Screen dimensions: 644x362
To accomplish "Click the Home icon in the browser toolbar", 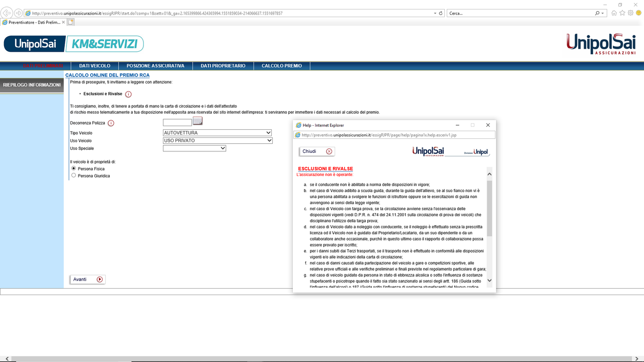I will [613, 13].
